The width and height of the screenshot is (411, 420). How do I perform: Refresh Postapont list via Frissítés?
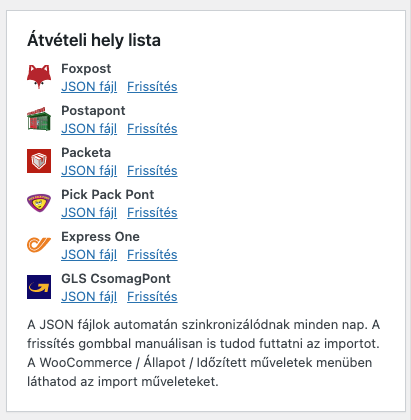point(152,129)
